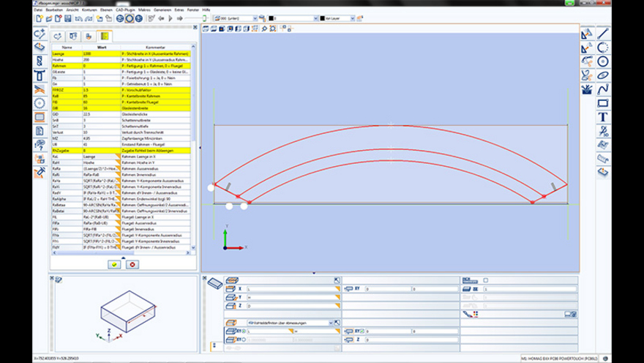Tick the checkbox at bottom panel top right
Screen dimensions: 644x363
486,280
